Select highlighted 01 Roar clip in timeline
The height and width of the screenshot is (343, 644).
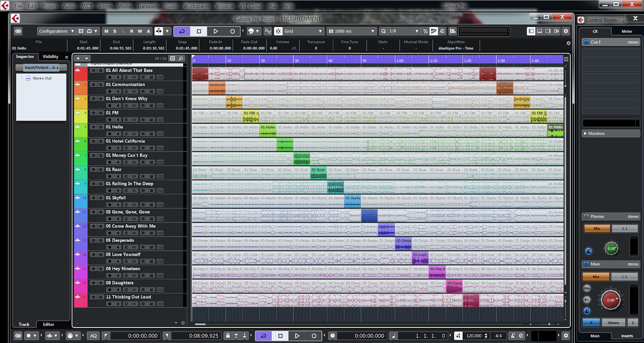318,173
